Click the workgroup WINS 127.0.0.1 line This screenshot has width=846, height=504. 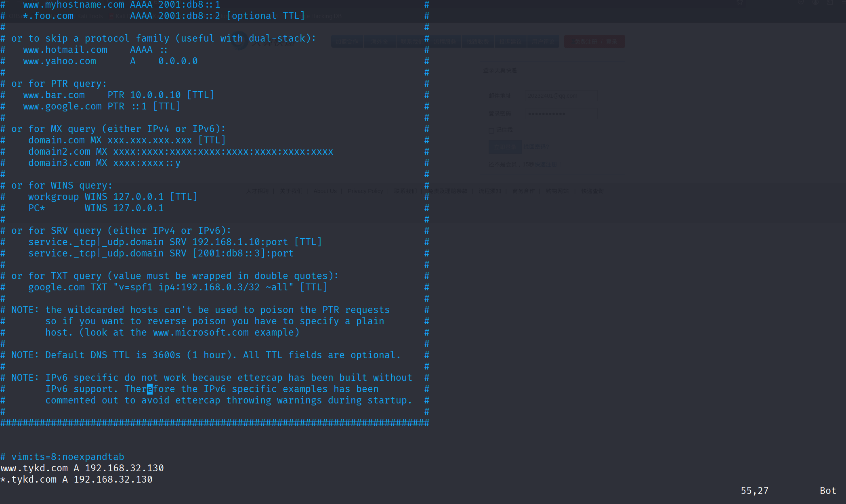click(x=113, y=197)
